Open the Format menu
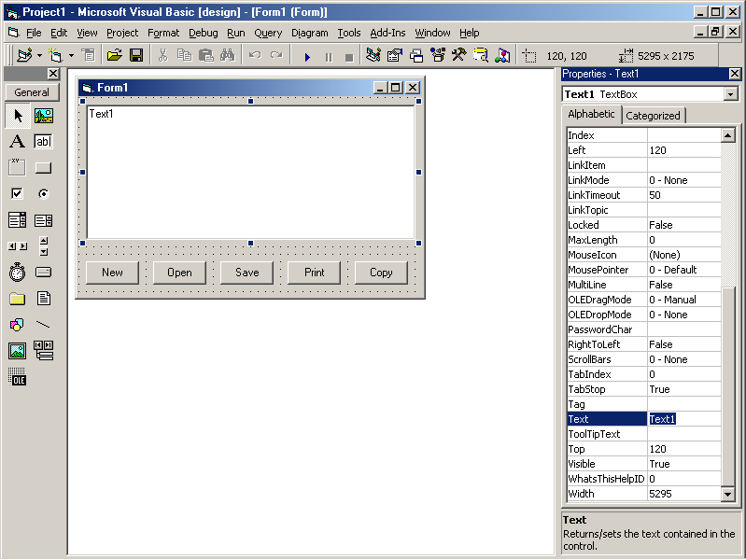This screenshot has width=746, height=560. pos(163,33)
